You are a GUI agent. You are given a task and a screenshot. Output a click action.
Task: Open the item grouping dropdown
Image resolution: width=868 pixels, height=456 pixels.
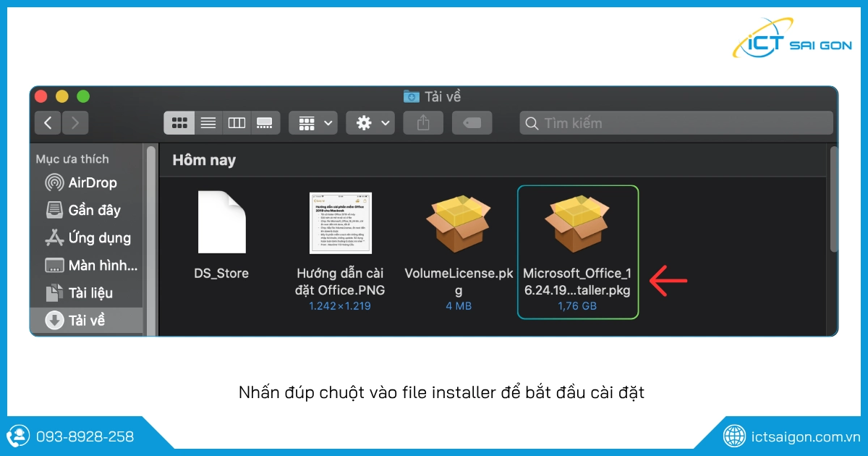pos(313,123)
